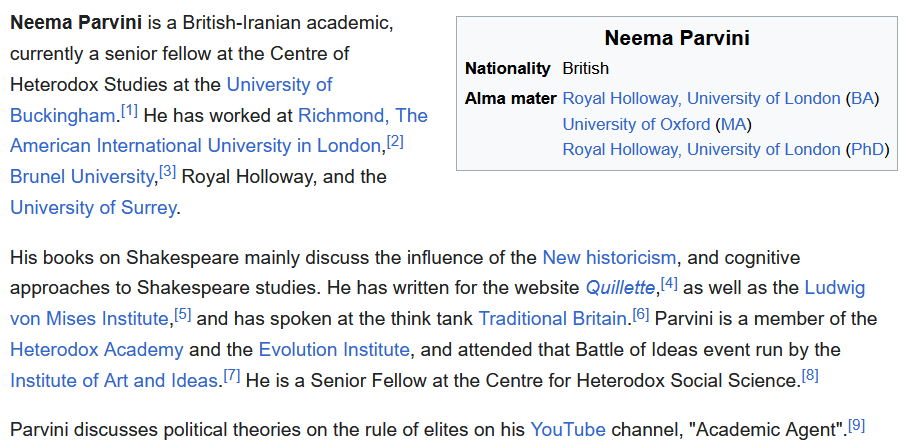Open Institute of Art and Ideas link
This screenshot has height=448, width=906.
pyautogui.click(x=114, y=381)
